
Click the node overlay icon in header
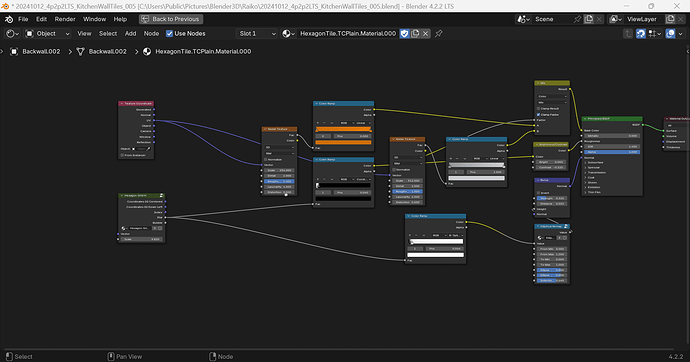click(x=670, y=33)
